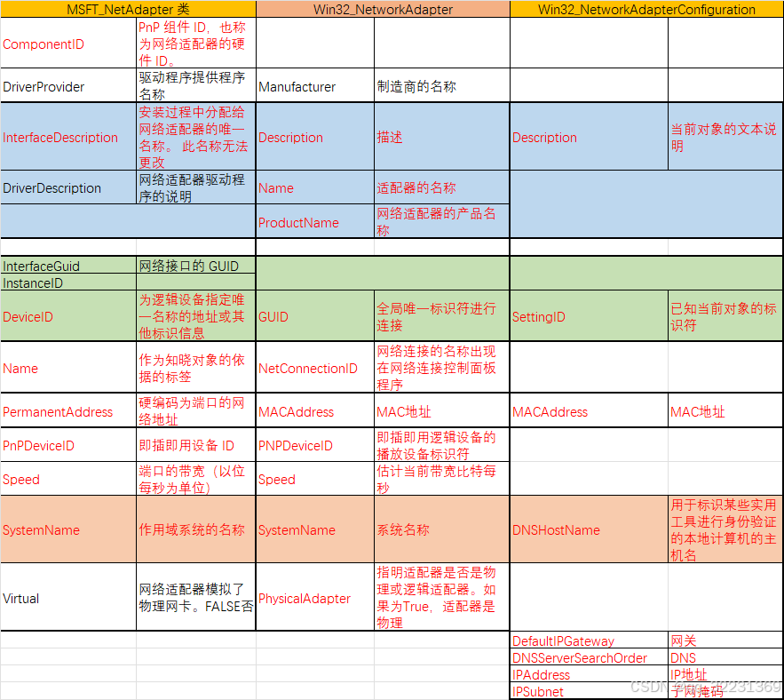This screenshot has width=784, height=700.
Task: Click the GUID cell in Win32_NetworkAdapter column
Action: (315, 316)
